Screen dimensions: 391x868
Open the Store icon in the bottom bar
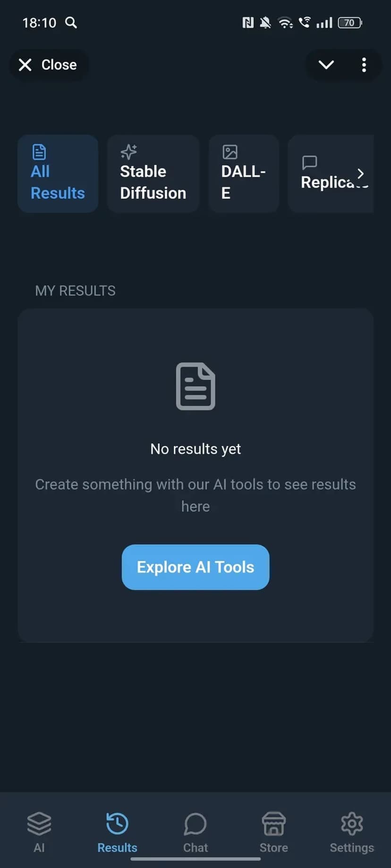[x=274, y=824]
